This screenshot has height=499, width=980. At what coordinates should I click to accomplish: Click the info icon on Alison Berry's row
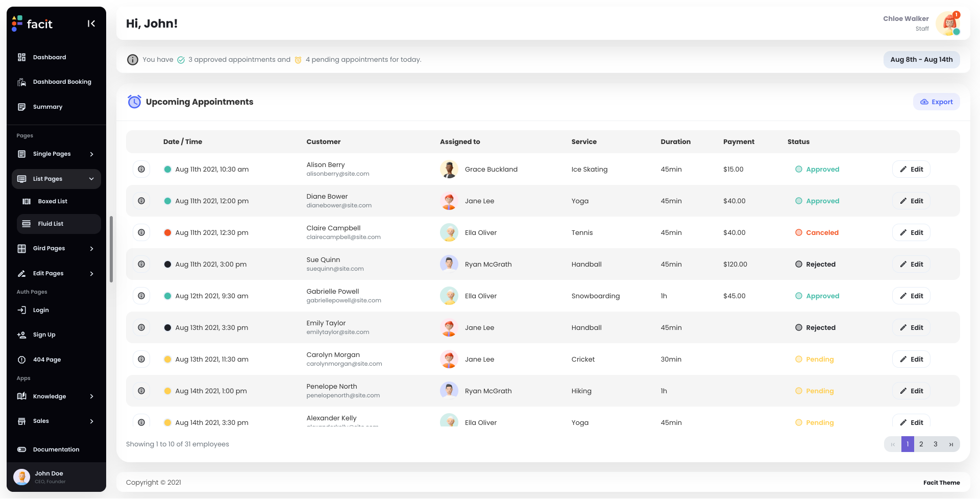point(141,169)
